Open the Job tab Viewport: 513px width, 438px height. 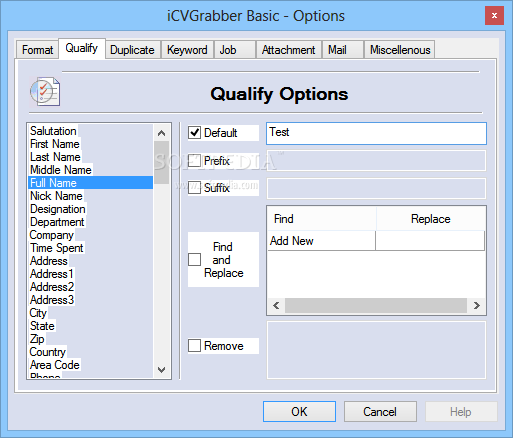click(235, 50)
